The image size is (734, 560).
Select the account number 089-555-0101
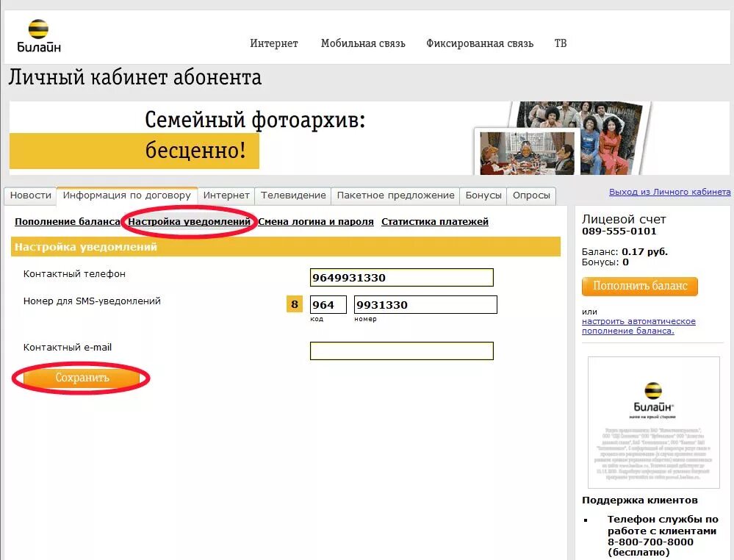coord(619,231)
